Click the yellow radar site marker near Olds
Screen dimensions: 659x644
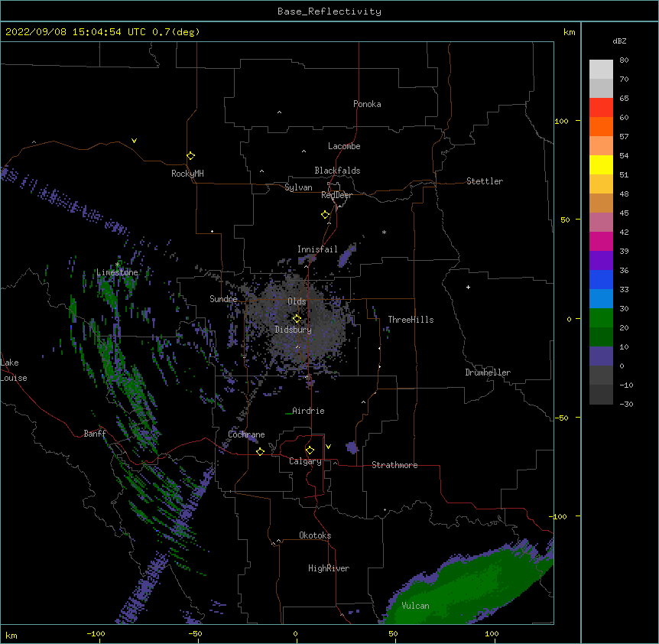pos(297,318)
